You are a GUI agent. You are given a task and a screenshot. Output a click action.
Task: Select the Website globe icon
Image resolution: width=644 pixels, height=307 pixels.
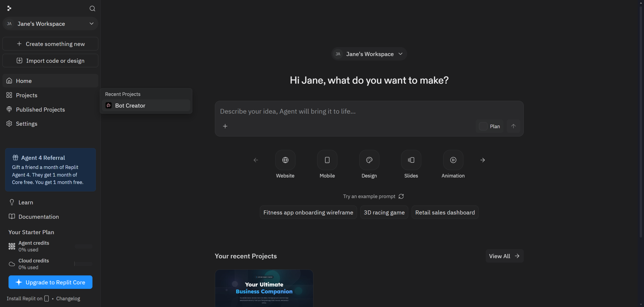coord(285,160)
